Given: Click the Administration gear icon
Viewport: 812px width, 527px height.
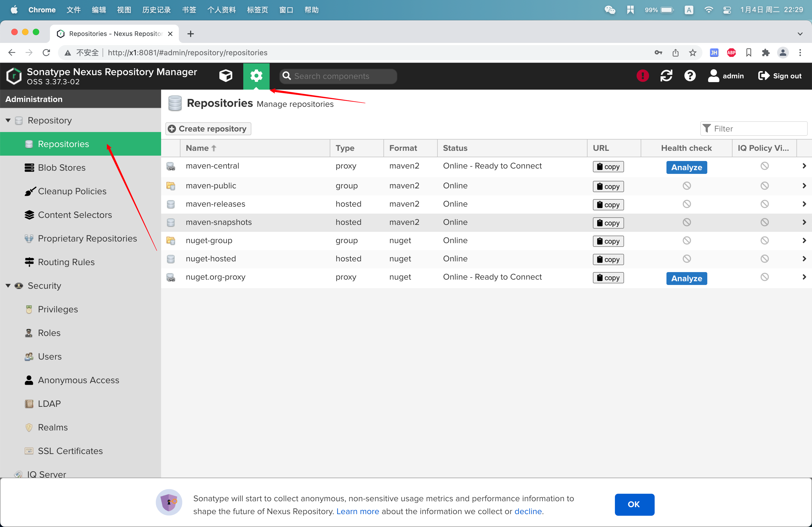Looking at the screenshot, I should [256, 76].
